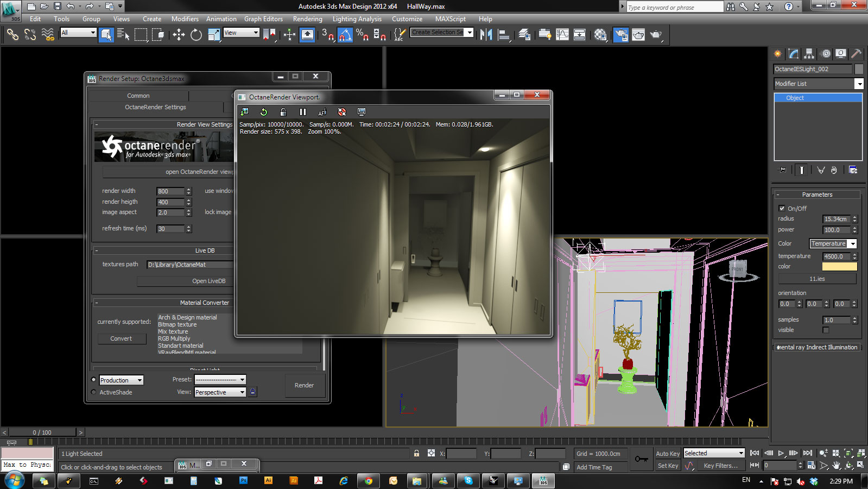This screenshot has height=489, width=868.
Task: Activate the Select Object tool
Action: [106, 35]
